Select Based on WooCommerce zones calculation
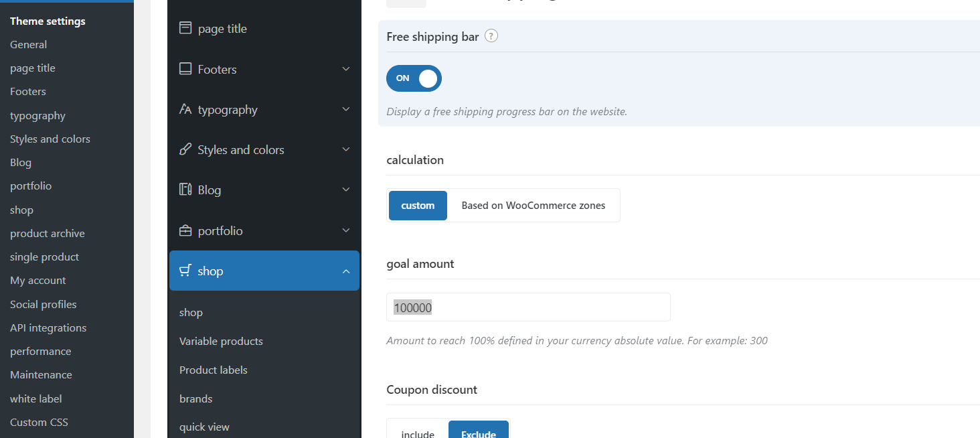The width and height of the screenshot is (980, 438). 533,206
